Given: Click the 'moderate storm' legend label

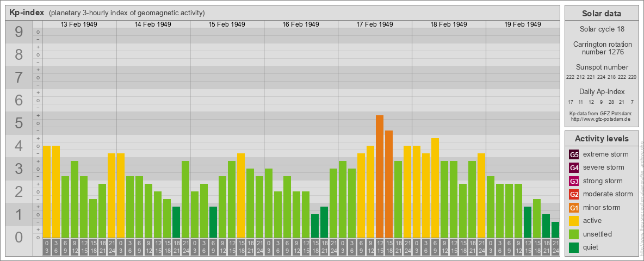Looking at the screenshot, I should click(608, 194).
